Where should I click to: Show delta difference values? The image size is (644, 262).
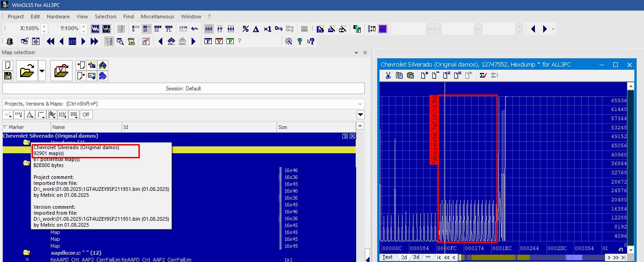click(256, 29)
